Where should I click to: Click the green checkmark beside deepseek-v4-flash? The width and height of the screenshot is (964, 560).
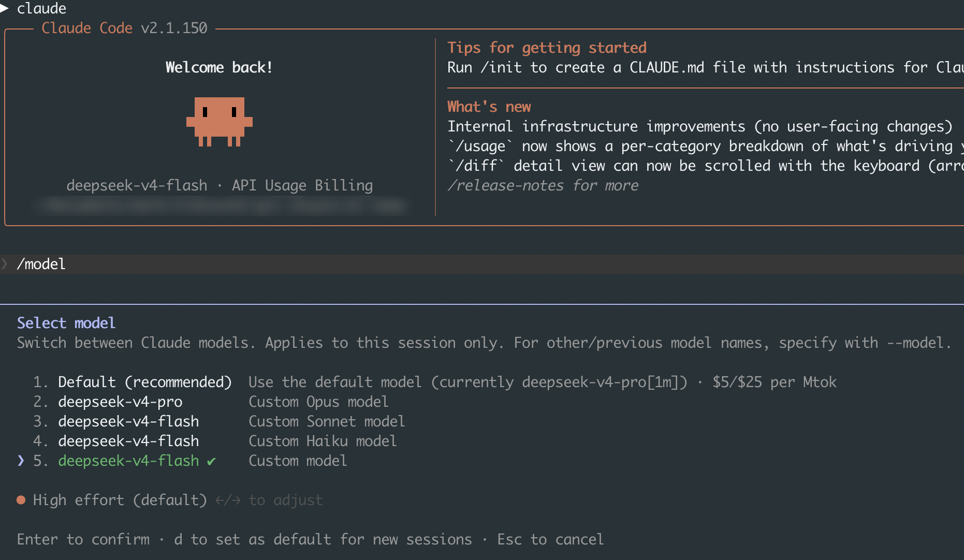[x=211, y=461]
